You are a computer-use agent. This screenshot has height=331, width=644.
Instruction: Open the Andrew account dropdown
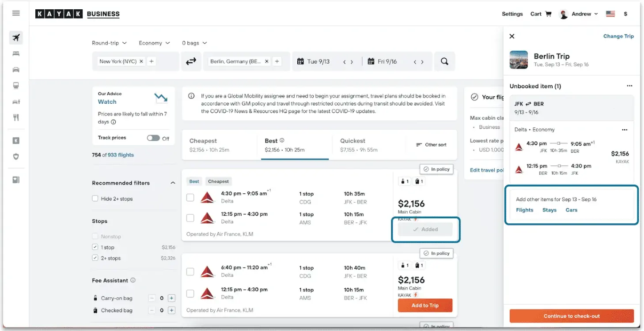(579, 14)
